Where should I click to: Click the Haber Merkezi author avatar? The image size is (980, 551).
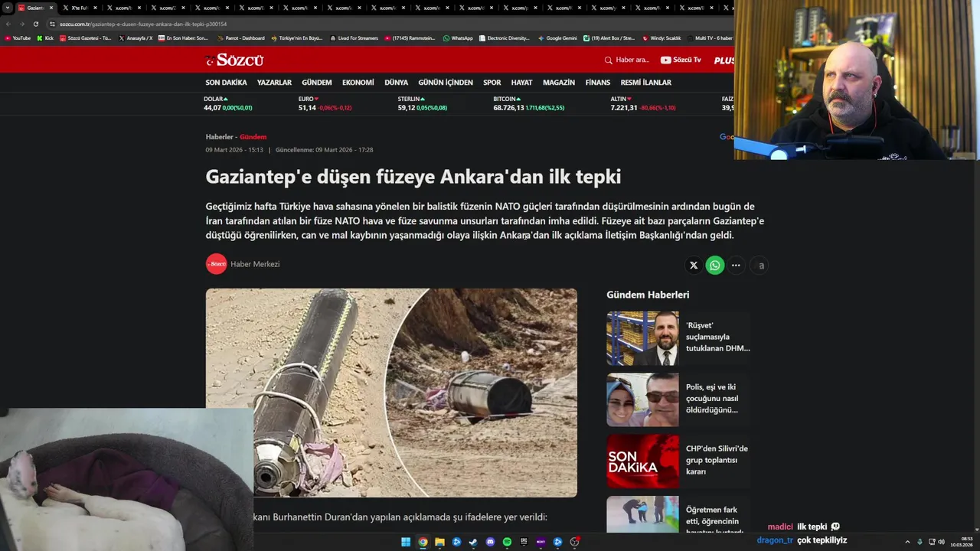pyautogui.click(x=217, y=264)
